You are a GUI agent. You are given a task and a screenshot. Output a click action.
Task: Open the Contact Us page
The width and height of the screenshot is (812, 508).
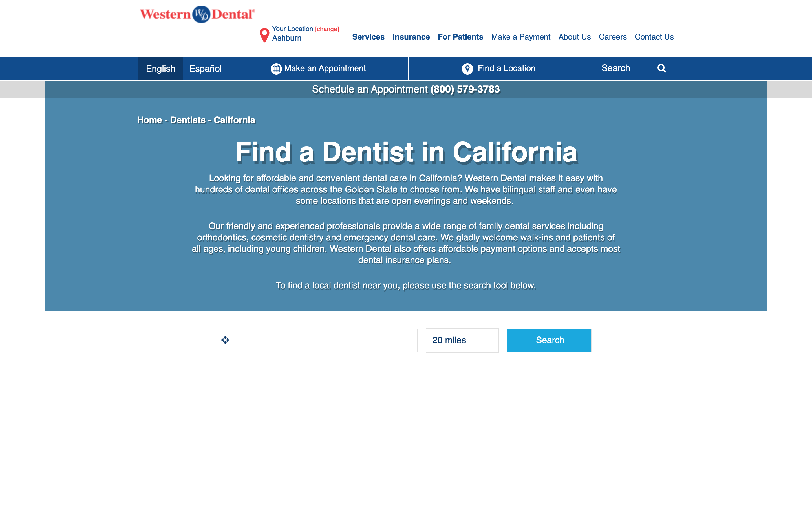(x=654, y=37)
